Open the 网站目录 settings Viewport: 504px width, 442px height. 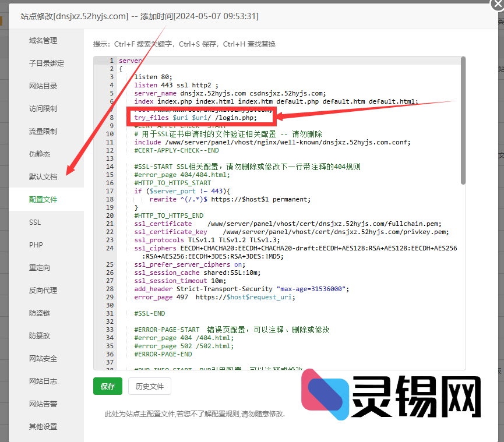click(x=43, y=86)
